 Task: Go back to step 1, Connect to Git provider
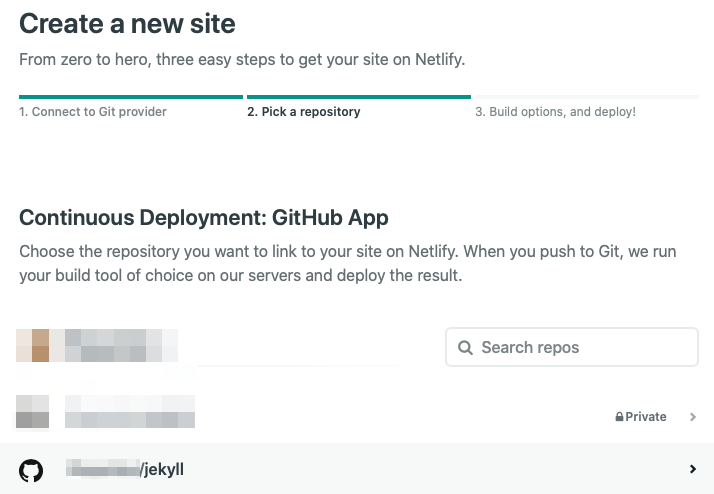point(93,112)
